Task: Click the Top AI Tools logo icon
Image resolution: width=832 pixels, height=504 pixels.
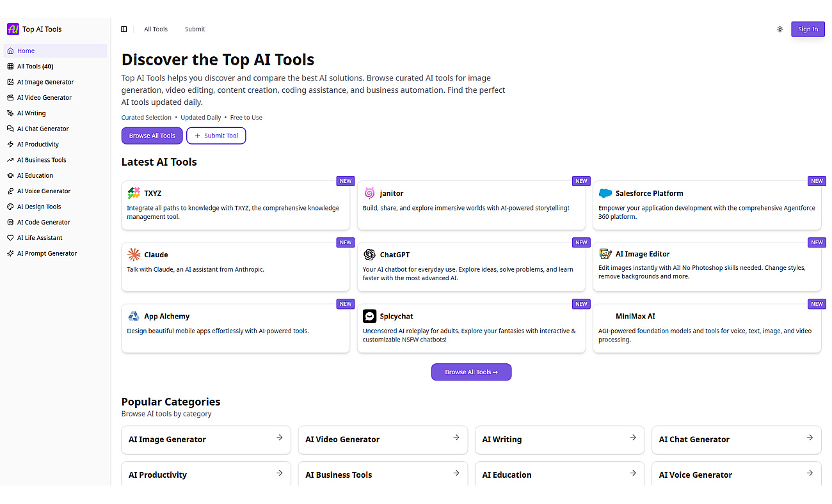Action: coord(13,29)
